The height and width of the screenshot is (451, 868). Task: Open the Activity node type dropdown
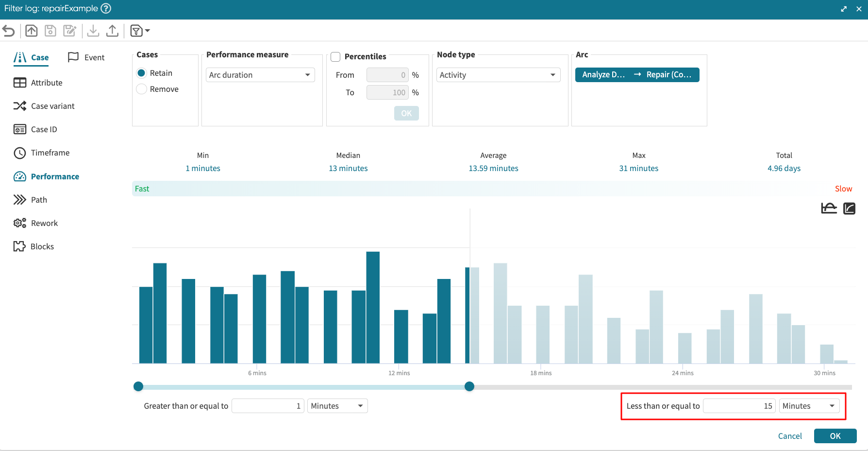[498, 75]
